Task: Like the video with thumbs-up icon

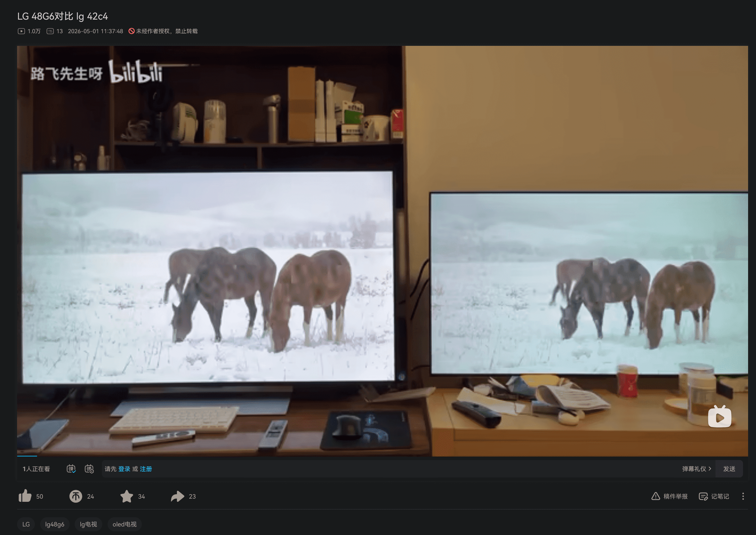Action: (x=25, y=496)
